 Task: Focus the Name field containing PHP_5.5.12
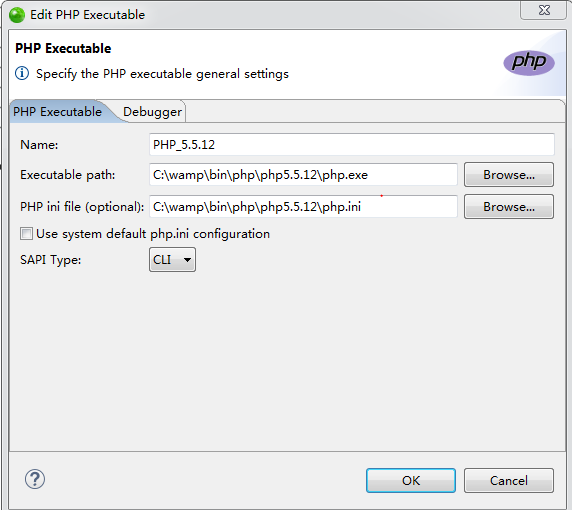coord(352,144)
